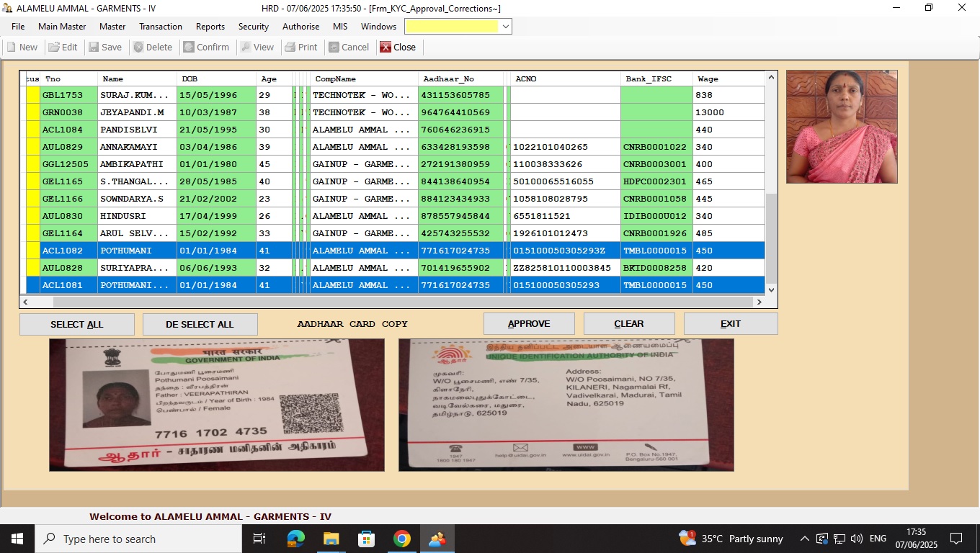This screenshot has height=553, width=980.
Task: Click the Confirm toolbar icon
Action: [189, 47]
